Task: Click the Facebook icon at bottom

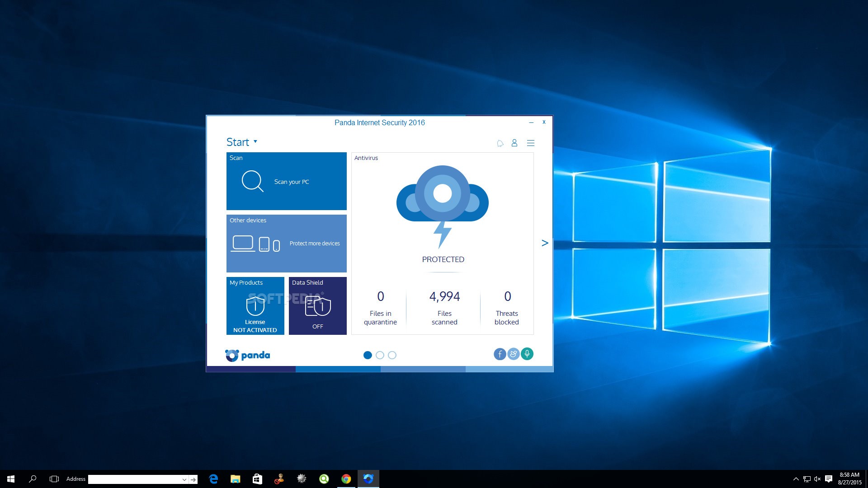Action: [x=500, y=354]
